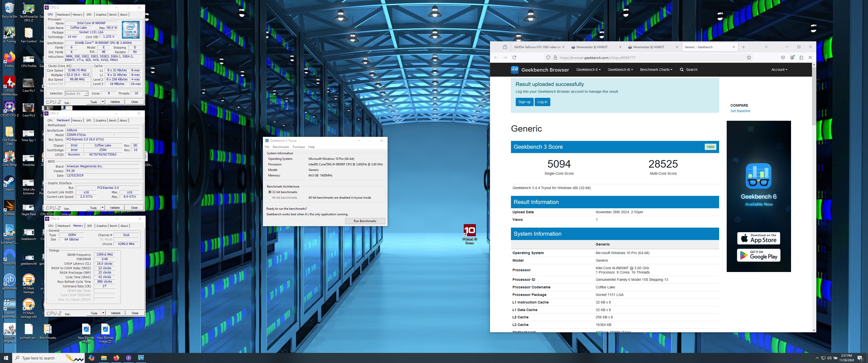Screen dimensions: 868x363
Task: Switch to Bench tab in the CPU-Z Memory window
Action: coord(114,226)
